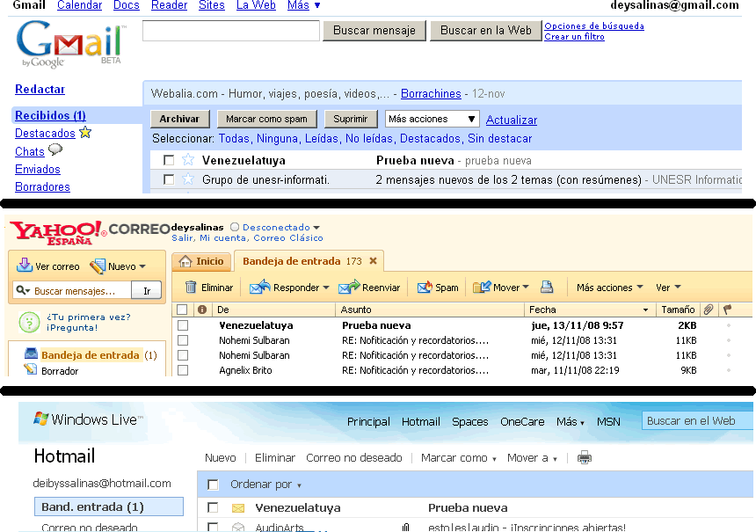Click the Borrador folder icon in Yahoo
The image size is (756, 532).
tap(31, 369)
